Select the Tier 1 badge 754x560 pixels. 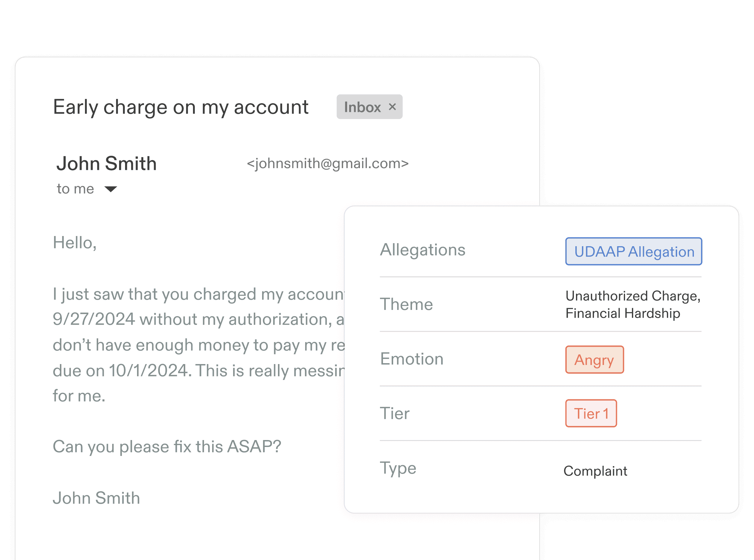pyautogui.click(x=591, y=413)
